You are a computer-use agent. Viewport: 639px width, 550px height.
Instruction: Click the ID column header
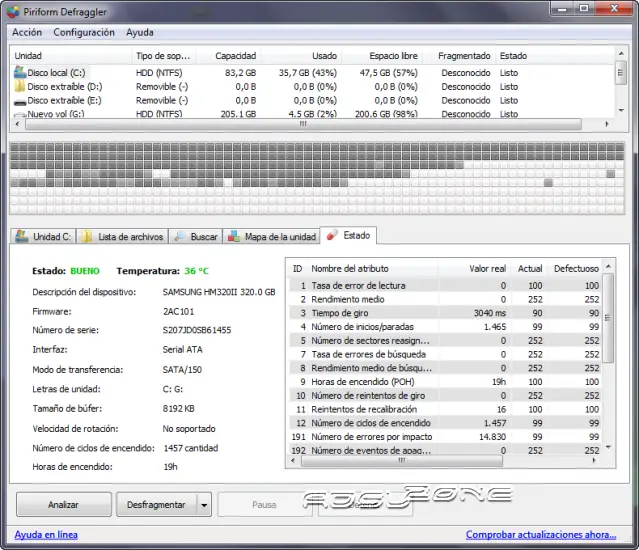[297, 269]
